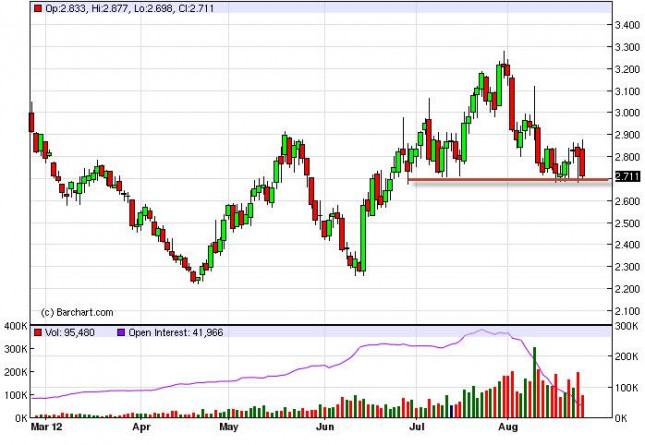The width and height of the screenshot is (645, 445).
Task: Click the 2.300 price axis label
Action: coord(627,267)
